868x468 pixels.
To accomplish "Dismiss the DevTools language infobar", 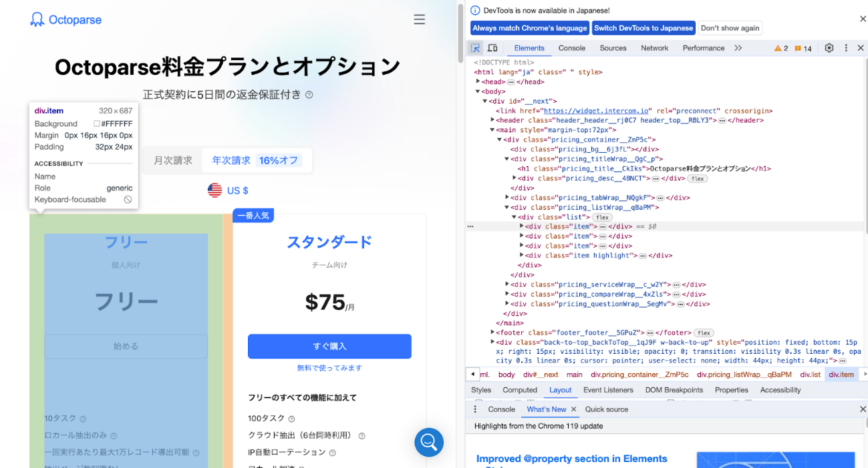I will pyautogui.click(x=862, y=19).
